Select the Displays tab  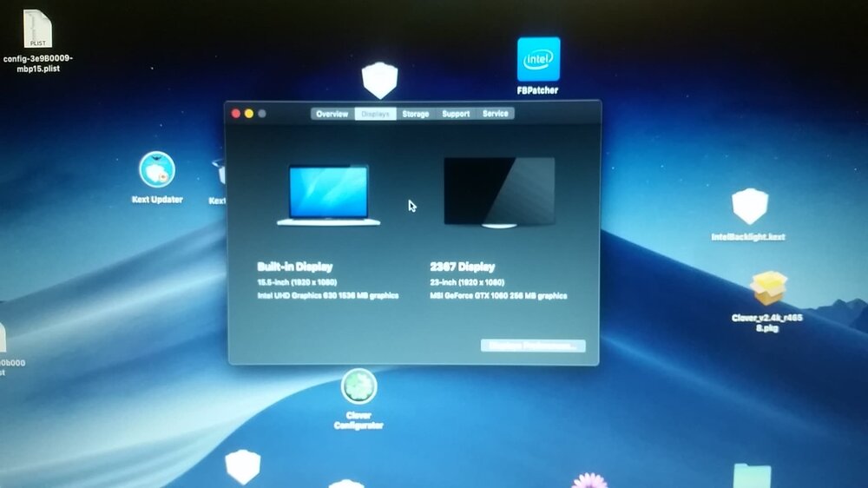[x=375, y=114]
